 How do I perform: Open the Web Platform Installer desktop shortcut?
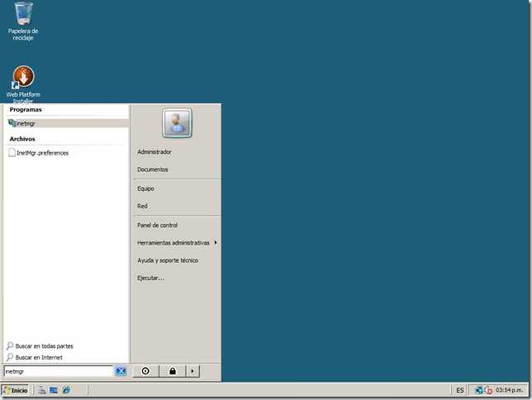tap(23, 84)
